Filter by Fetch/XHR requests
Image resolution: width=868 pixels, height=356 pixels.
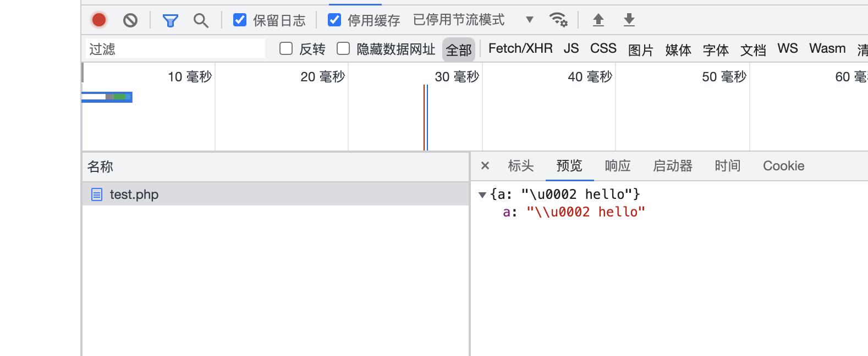520,48
